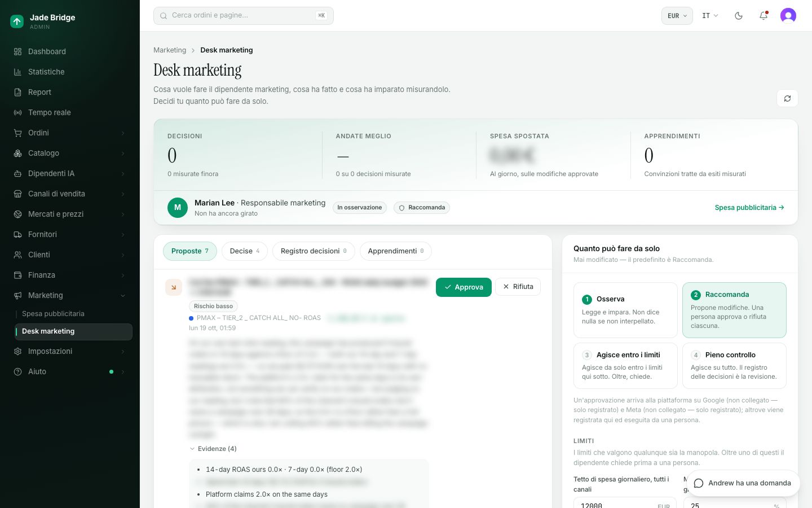
Task: Collapse the Marketing section chevron
Action: [123, 296]
